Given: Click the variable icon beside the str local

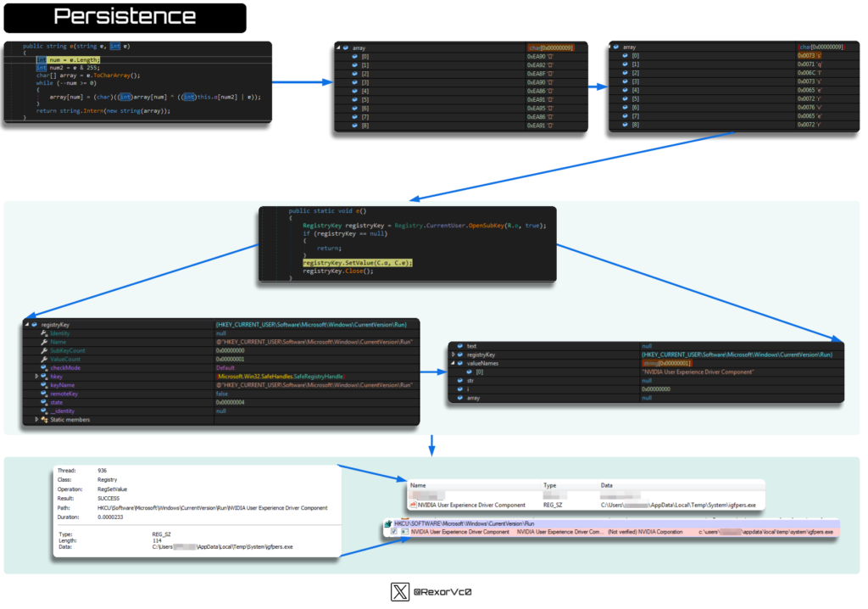Looking at the screenshot, I should point(459,380).
